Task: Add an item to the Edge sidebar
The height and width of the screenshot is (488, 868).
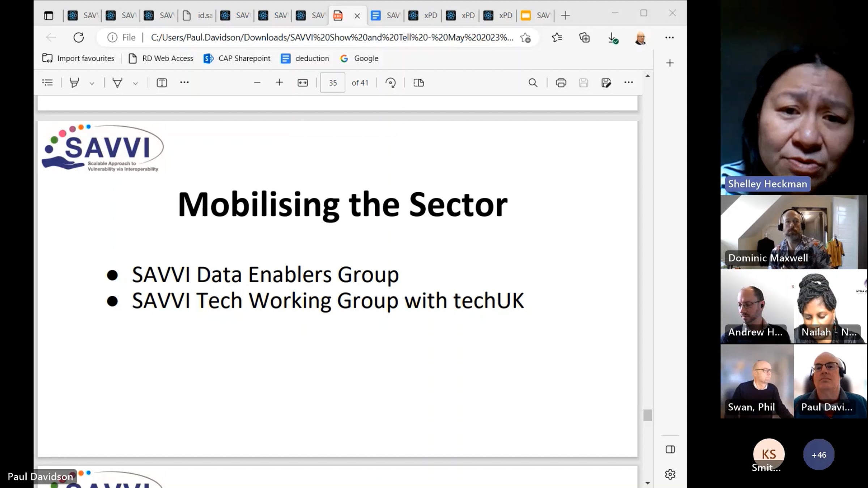Action: 670,63
